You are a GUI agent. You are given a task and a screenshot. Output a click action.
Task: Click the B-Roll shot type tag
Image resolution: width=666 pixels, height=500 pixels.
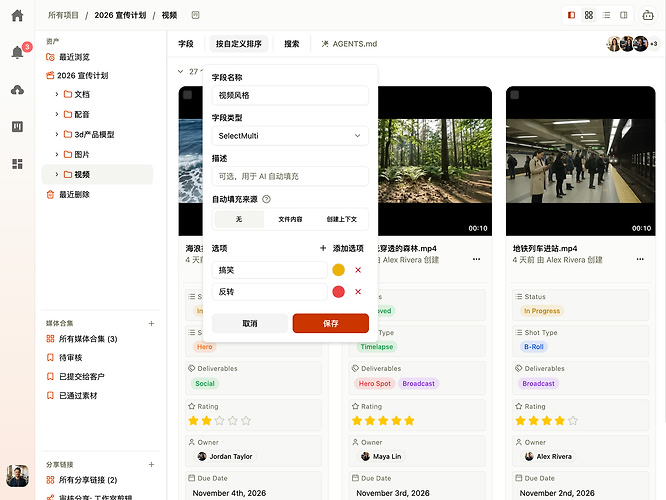tap(534, 347)
